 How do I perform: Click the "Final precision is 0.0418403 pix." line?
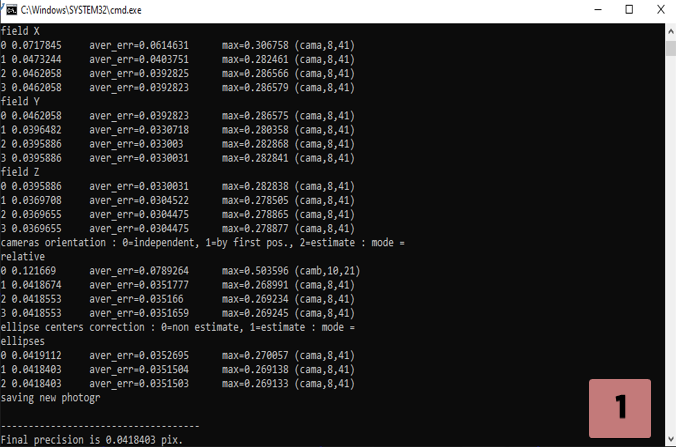pyautogui.click(x=91, y=440)
